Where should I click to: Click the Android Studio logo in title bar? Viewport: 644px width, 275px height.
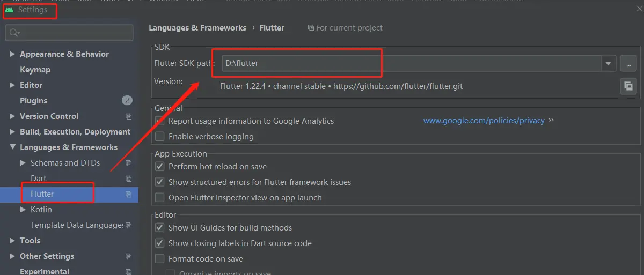pos(9,10)
